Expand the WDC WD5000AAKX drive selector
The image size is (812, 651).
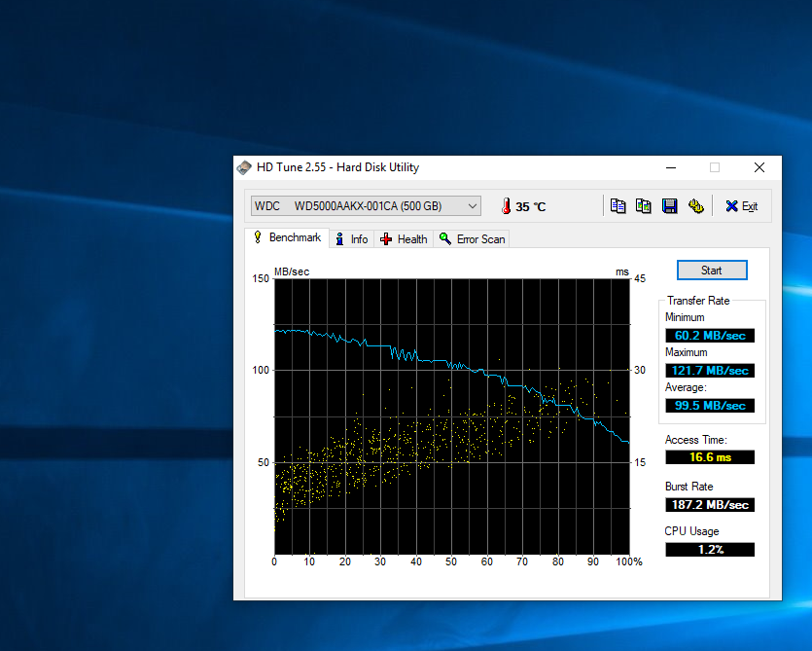pyautogui.click(x=473, y=206)
